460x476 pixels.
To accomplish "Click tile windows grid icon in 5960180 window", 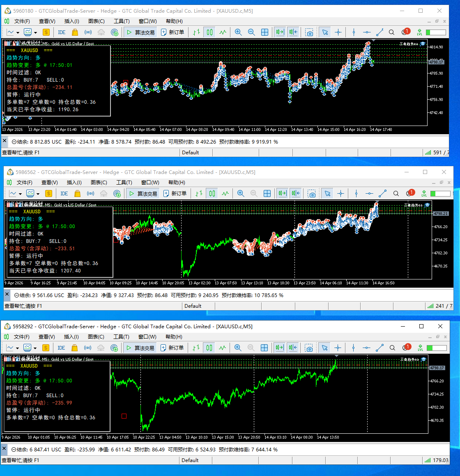I will click(264, 32).
